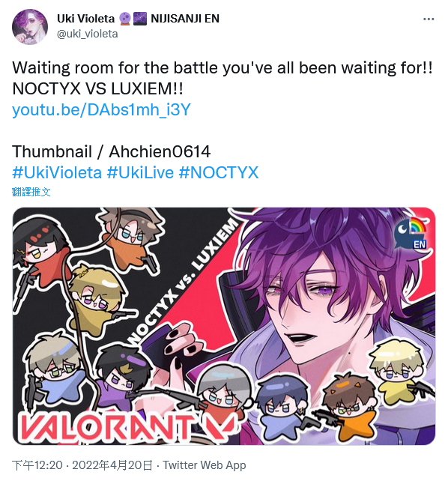Click the @uki_violeta handle
Viewport: 448px width, 484px height.
(88, 34)
